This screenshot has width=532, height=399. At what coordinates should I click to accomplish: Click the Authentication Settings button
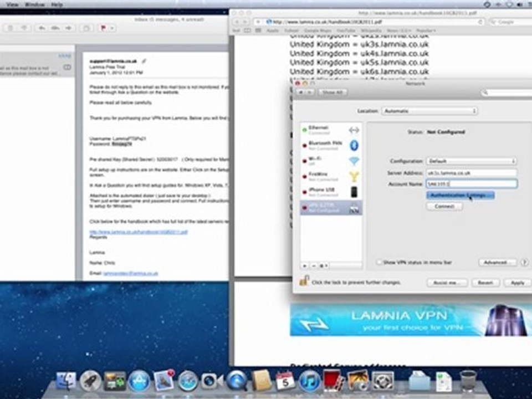(460, 195)
